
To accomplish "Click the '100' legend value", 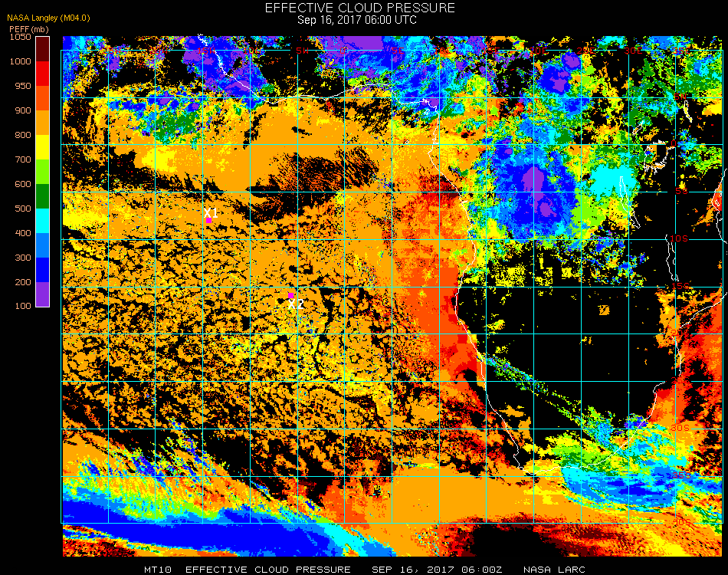I will (23, 306).
